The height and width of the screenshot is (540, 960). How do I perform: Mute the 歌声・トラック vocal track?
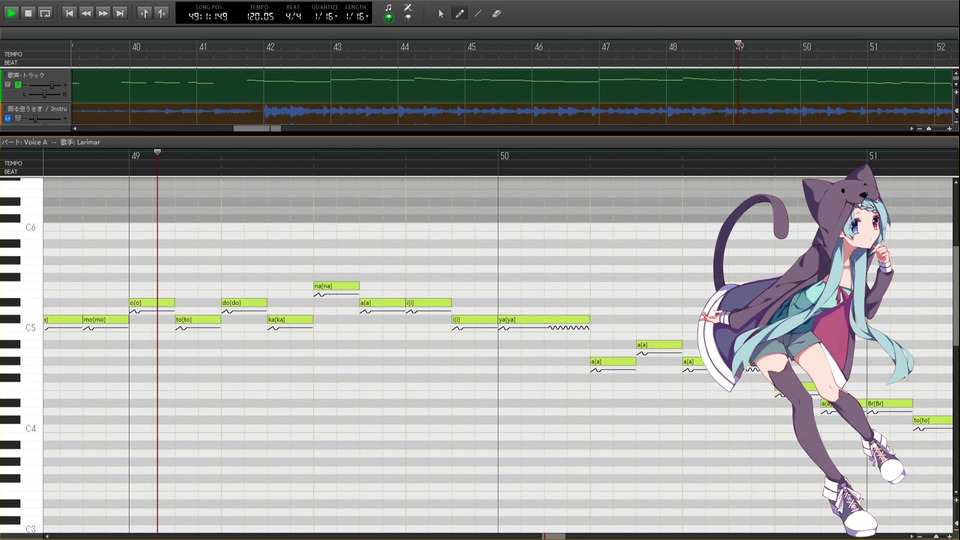(8, 84)
